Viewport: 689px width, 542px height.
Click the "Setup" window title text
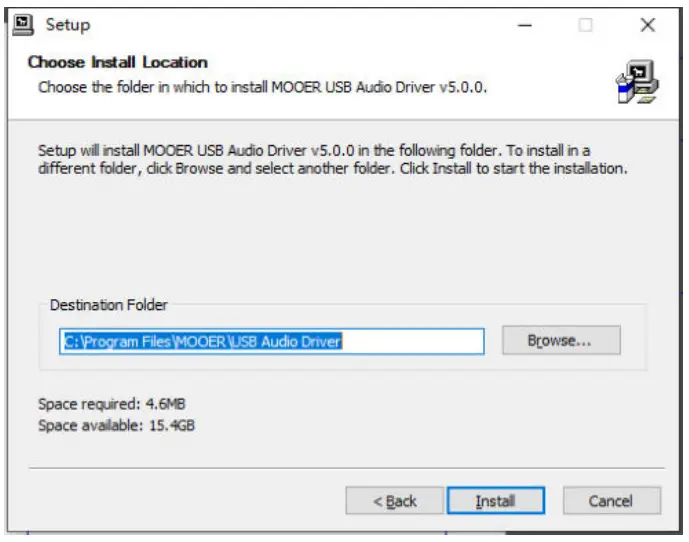pyautogui.click(x=67, y=25)
